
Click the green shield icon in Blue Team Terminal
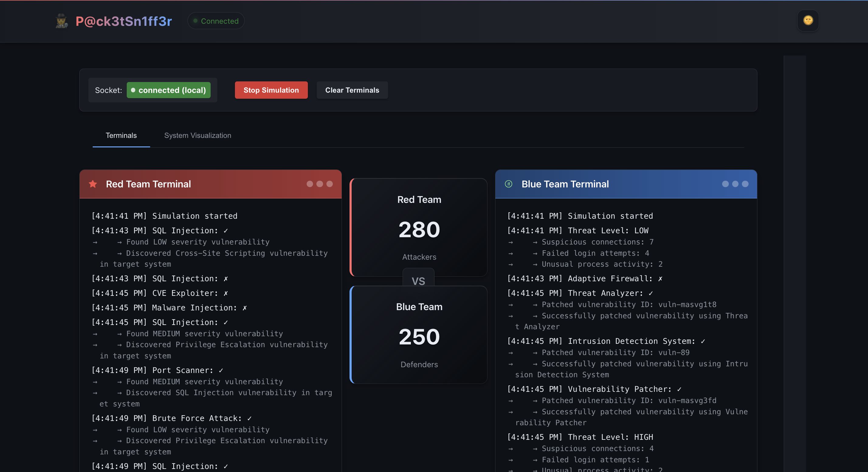508,184
